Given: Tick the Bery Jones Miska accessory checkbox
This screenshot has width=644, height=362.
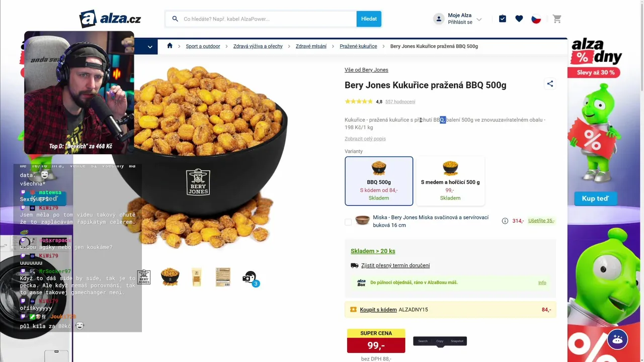Looking at the screenshot, I should click(x=348, y=222).
